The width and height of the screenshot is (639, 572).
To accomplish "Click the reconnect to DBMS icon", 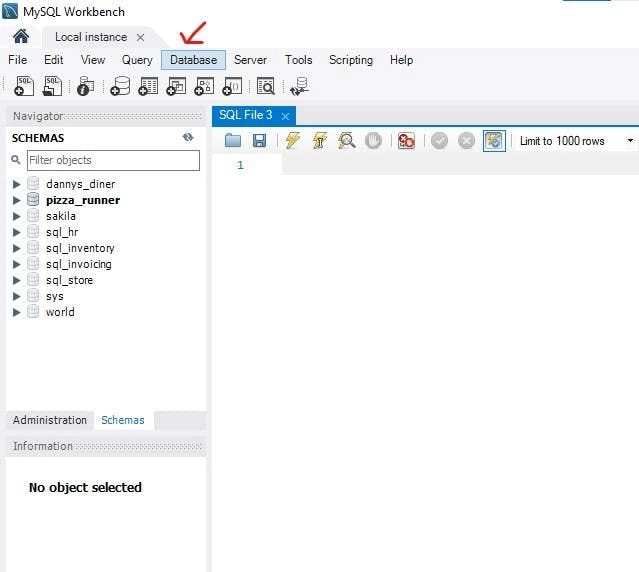I will click(x=298, y=87).
